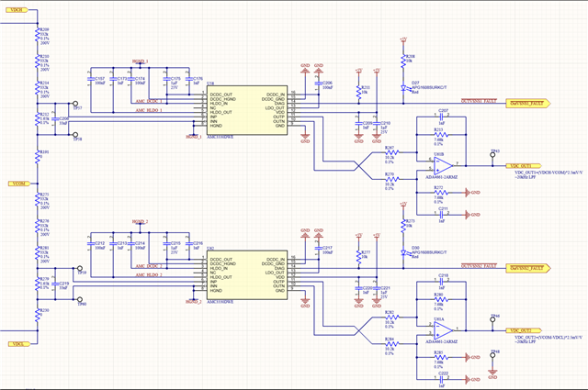588x390 pixels.
Task: Select capacitor C217 symbol
Action: pyautogui.click(x=319, y=248)
